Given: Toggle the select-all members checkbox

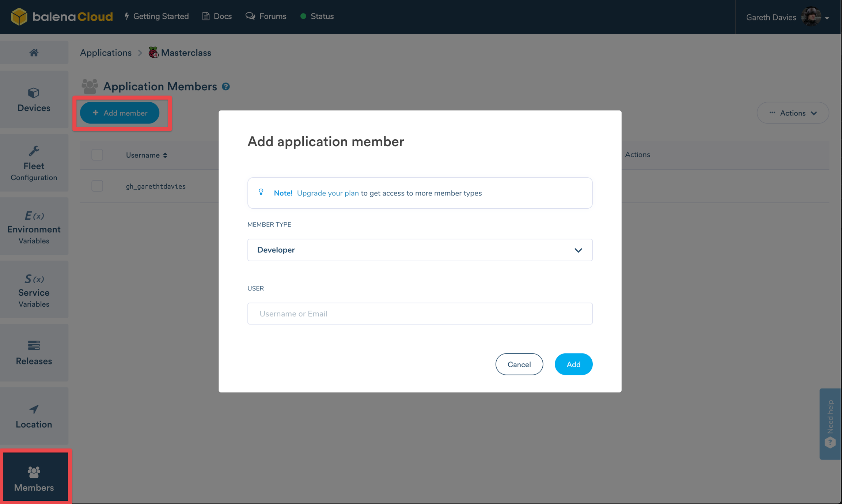Looking at the screenshot, I should 97,155.
